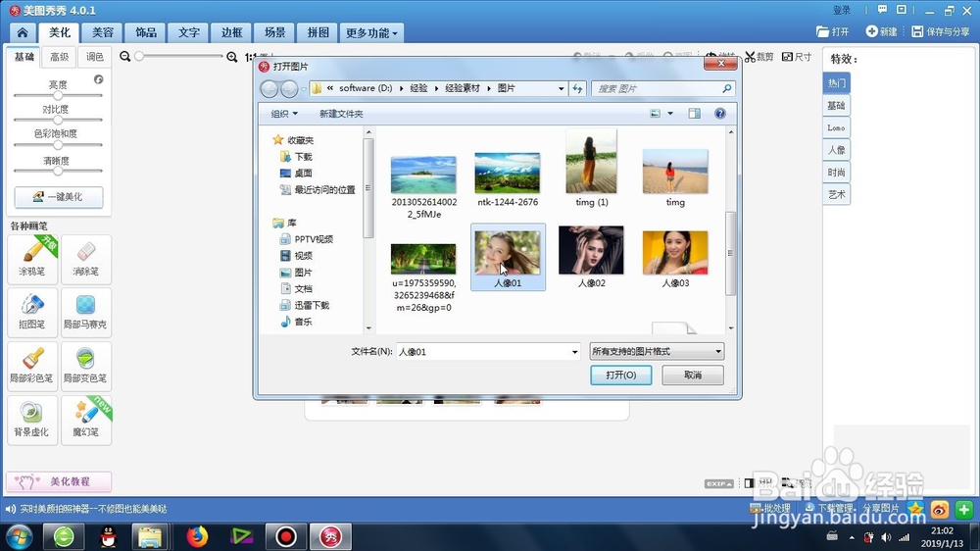Click 新建文件夹 new folder
This screenshot has height=551, width=980.
341,114
